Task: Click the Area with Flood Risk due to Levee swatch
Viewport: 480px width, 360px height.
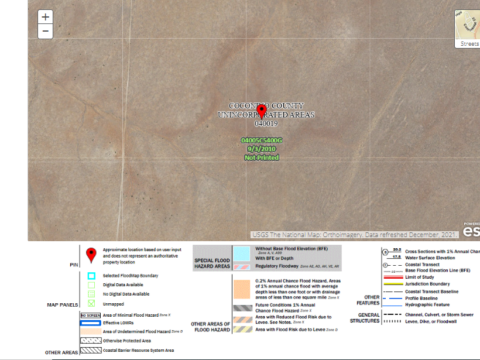Action: click(x=243, y=329)
